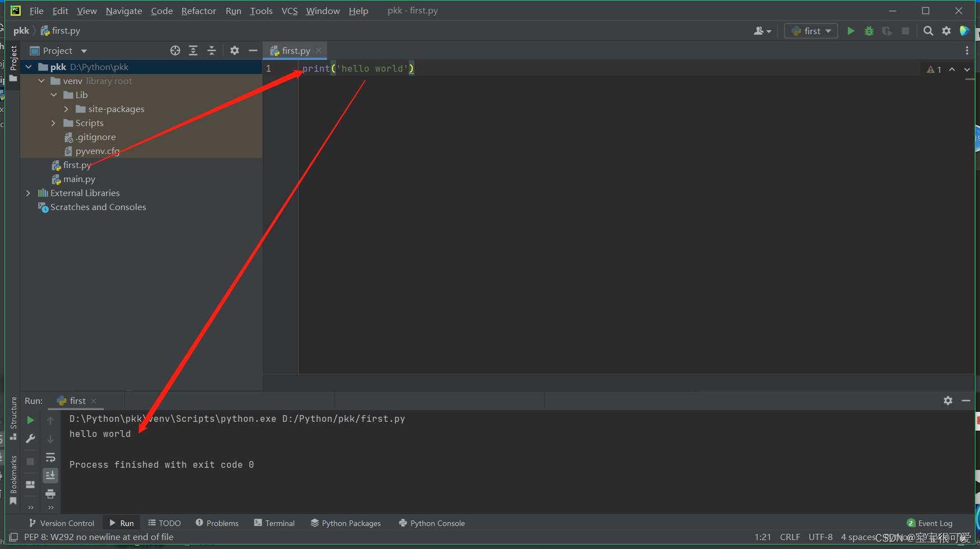Toggle soft-wrap in the run console
The height and width of the screenshot is (549, 980).
point(50,457)
